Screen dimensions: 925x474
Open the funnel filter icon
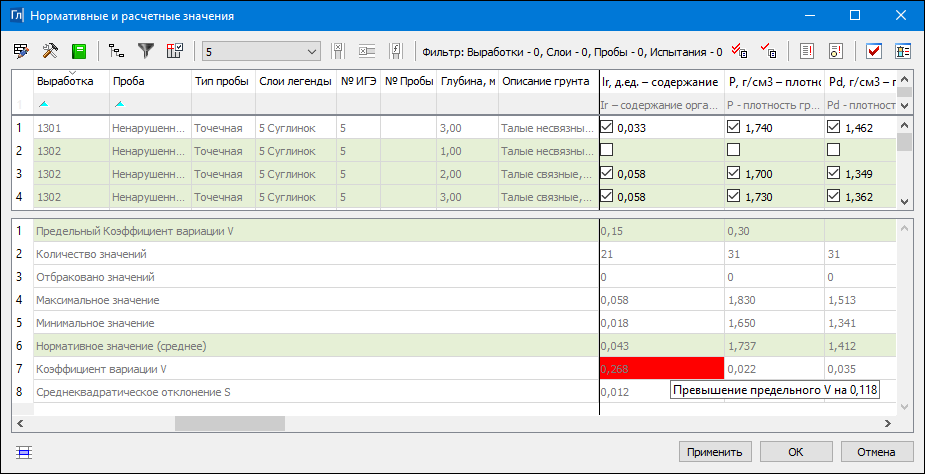(x=146, y=51)
